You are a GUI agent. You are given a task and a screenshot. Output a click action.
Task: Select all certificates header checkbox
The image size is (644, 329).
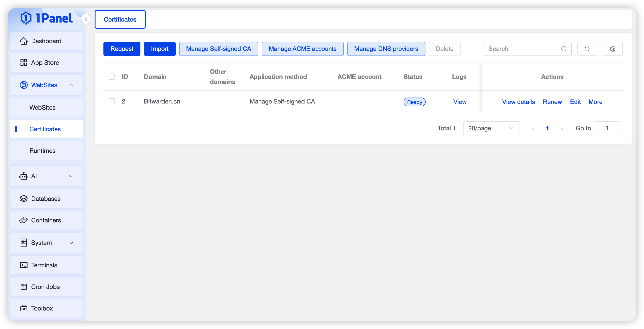(112, 77)
